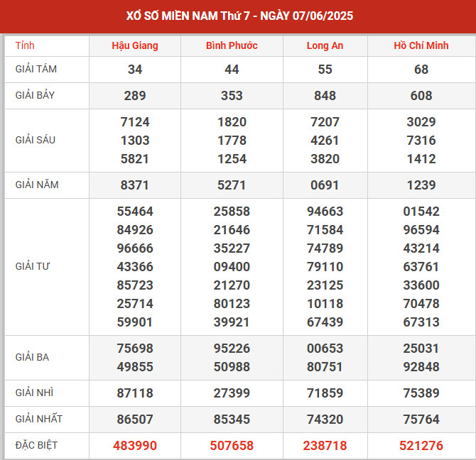Click sixth prize number 7124

click(135, 122)
